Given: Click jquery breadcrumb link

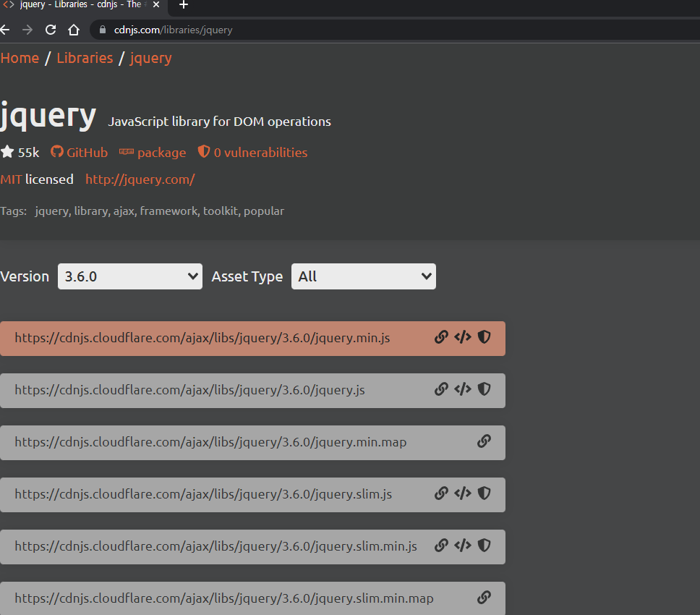Looking at the screenshot, I should 151,59.
